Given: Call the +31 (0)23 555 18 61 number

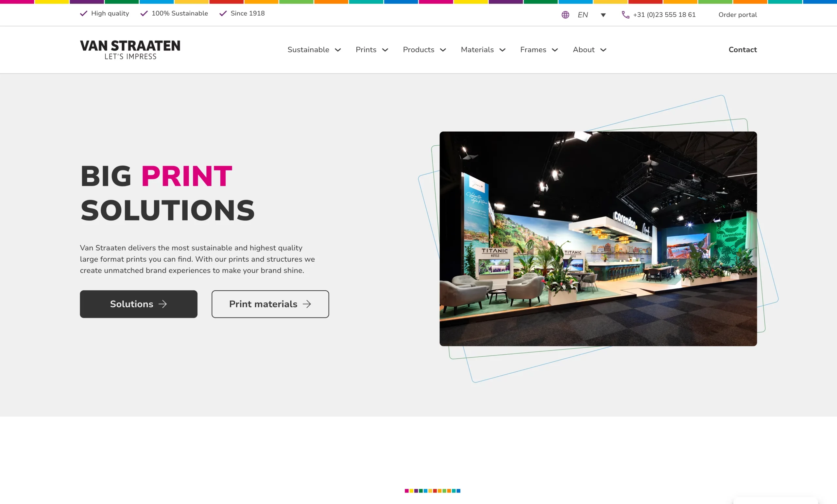Looking at the screenshot, I should [664, 15].
